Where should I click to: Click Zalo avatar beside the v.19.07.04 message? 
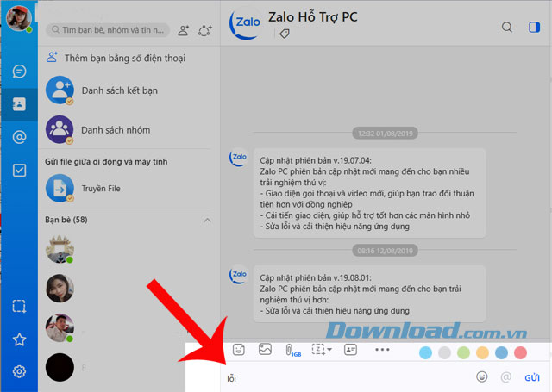(x=239, y=157)
